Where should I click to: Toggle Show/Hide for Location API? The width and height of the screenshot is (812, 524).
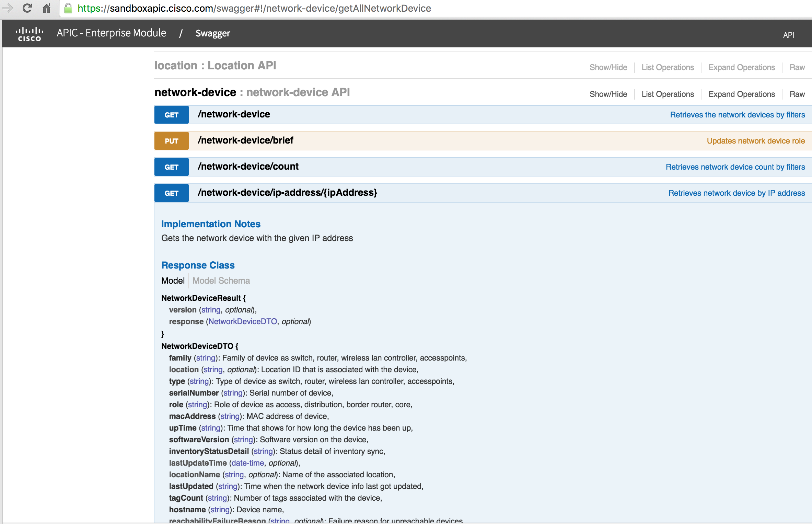(609, 66)
